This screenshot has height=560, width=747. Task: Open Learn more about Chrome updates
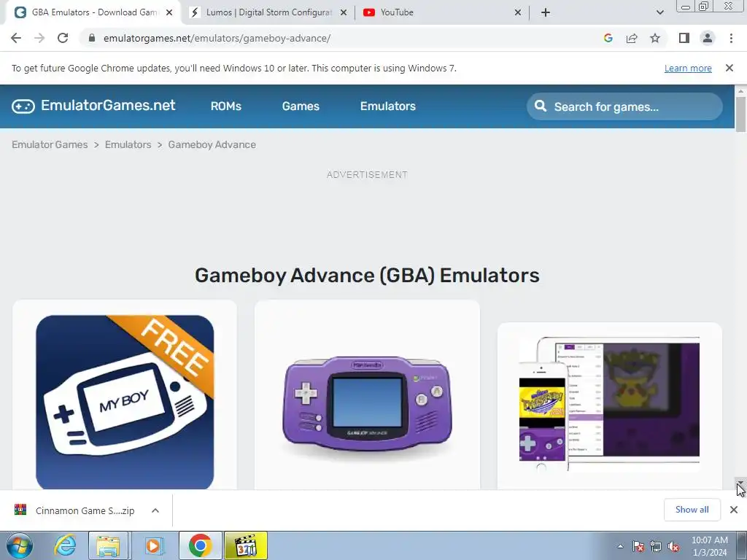click(688, 68)
